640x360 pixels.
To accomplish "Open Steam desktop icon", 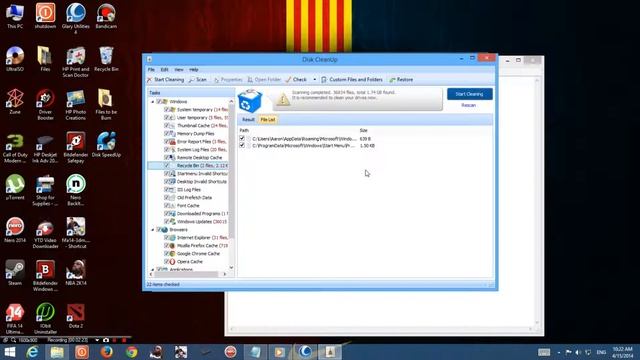I will click(x=15, y=272).
